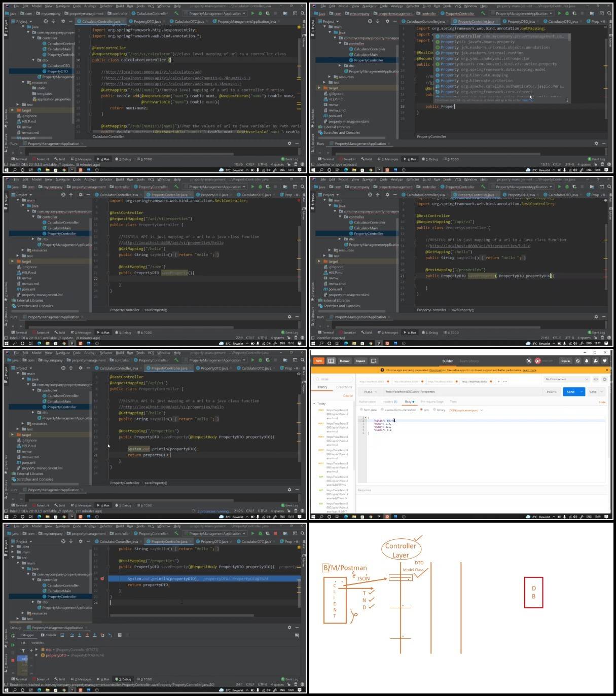616x696 pixels.
Task: Click red Stop square in debugger side toolbar
Action: pyautogui.click(x=13, y=660)
